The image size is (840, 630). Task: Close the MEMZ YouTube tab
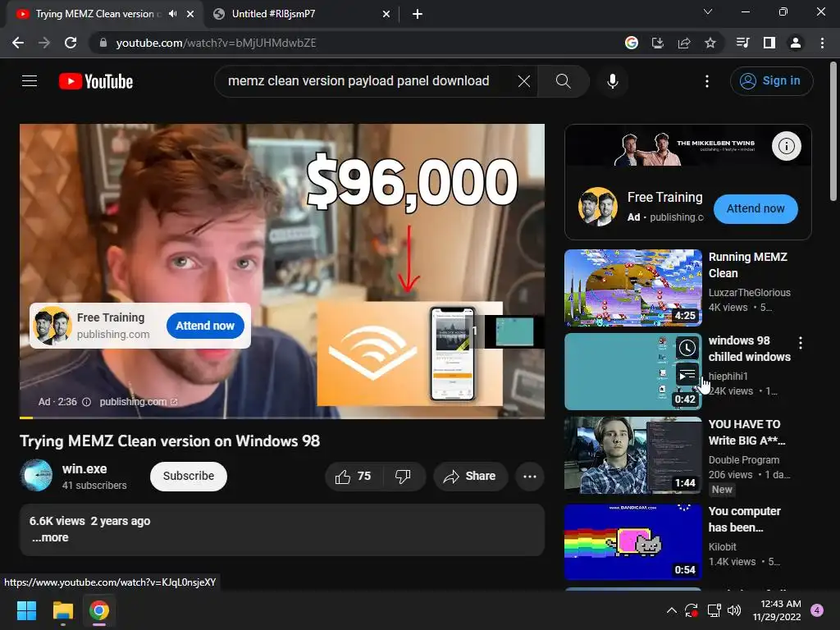pos(190,14)
